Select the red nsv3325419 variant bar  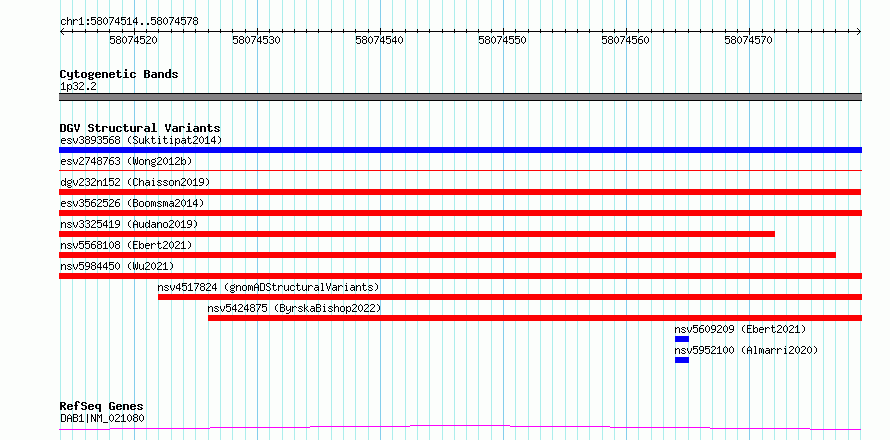point(417,234)
